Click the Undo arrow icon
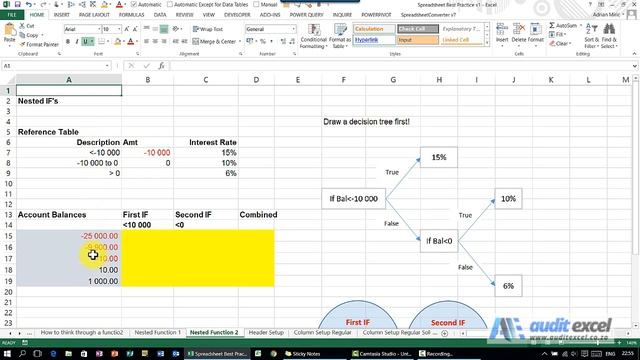Viewport: 640px width, 360px height. click(29, 4)
